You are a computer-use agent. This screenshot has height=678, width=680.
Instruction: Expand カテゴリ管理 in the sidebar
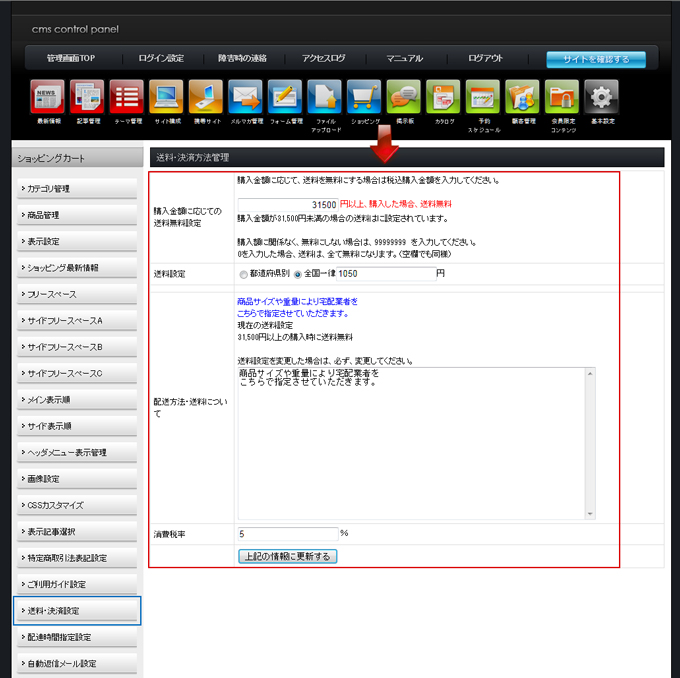[76, 189]
